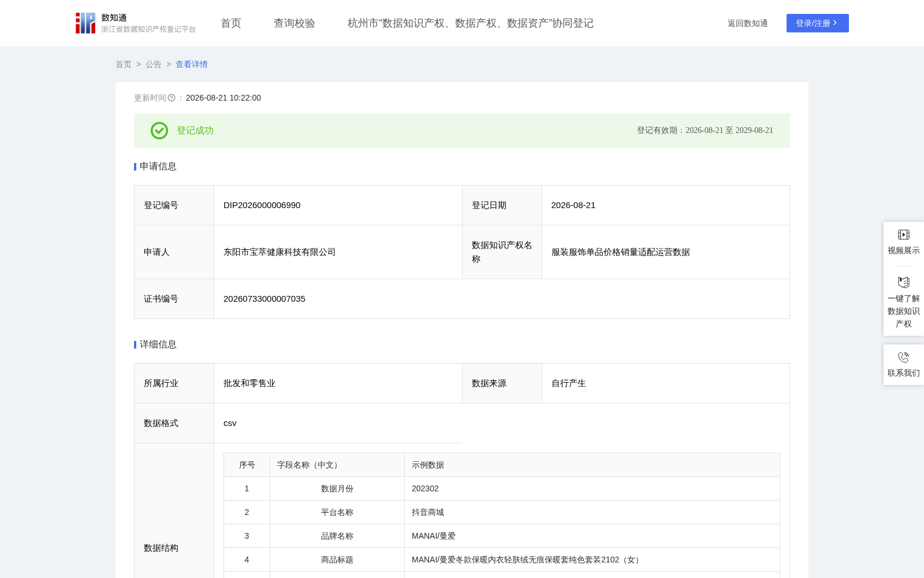Click the update time 2026-08-21 10:22:00

(x=223, y=98)
